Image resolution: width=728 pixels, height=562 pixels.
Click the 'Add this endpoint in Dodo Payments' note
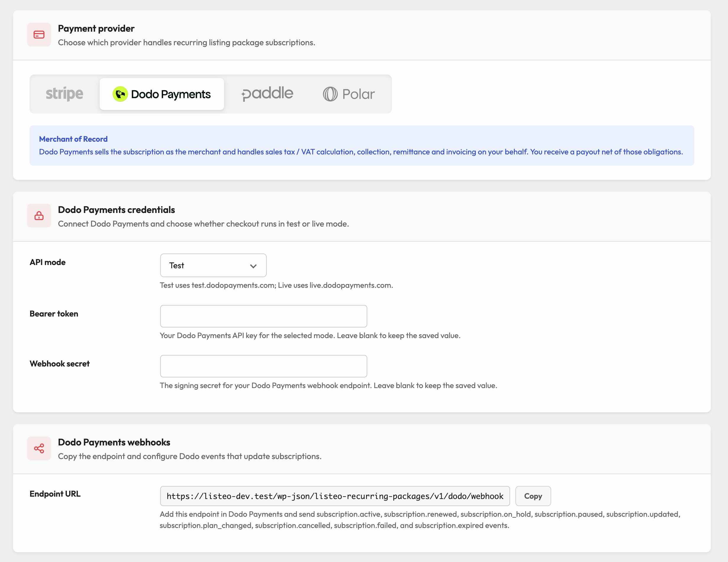click(x=420, y=520)
